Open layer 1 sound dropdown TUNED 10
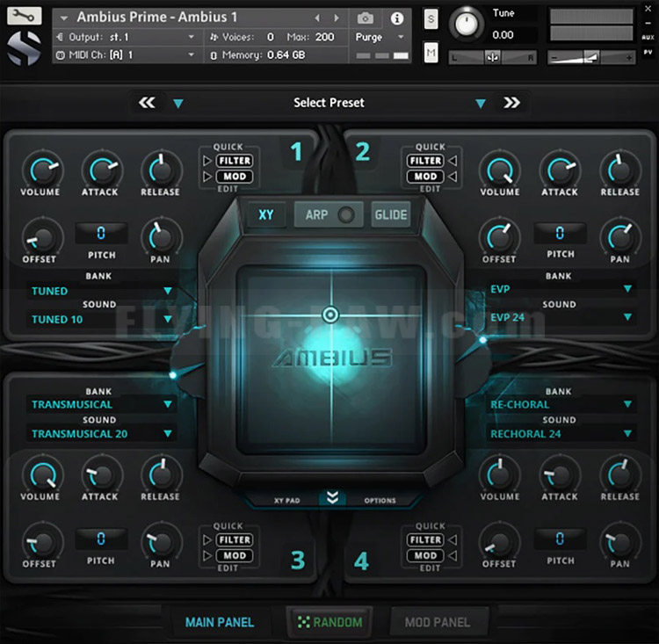The height and width of the screenshot is (644, 659). (101, 320)
